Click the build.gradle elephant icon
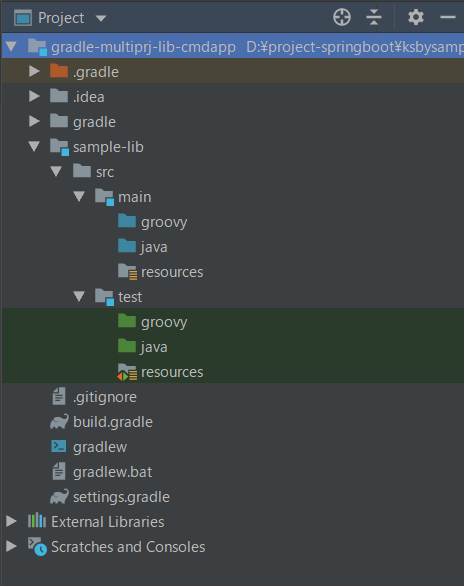Screen dimensions: 464x586 59,421
